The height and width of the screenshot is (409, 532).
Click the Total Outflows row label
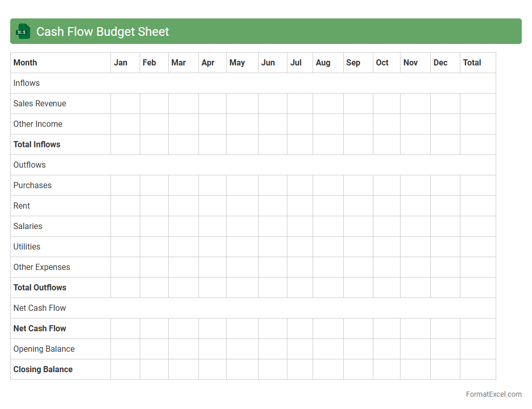(x=40, y=288)
